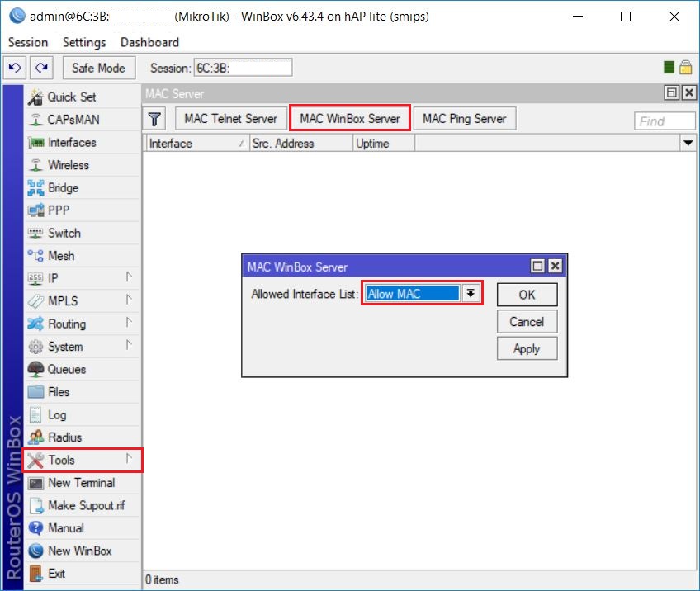Expand the IP submenu
This screenshot has height=591, width=700.
[x=129, y=277]
